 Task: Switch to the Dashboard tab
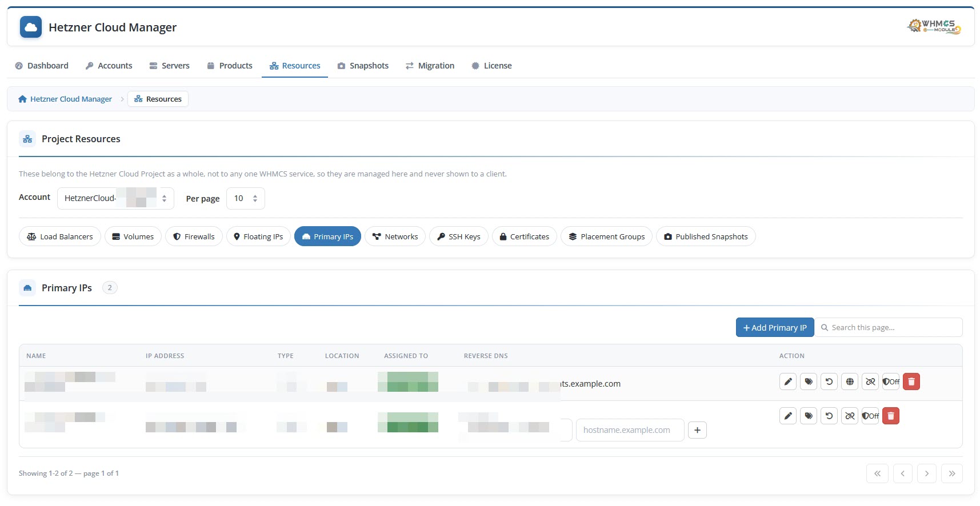pos(42,66)
